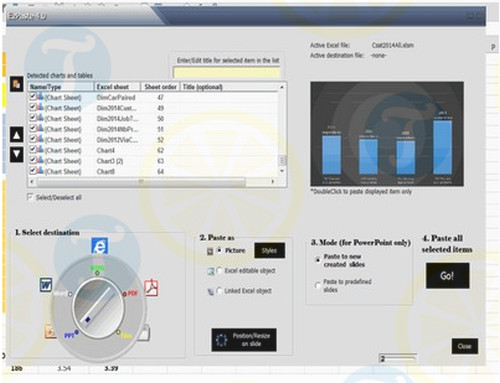Choose Paste to predefined slides
Image resolution: width=500 pixels, height=383 pixels.
coord(317,285)
